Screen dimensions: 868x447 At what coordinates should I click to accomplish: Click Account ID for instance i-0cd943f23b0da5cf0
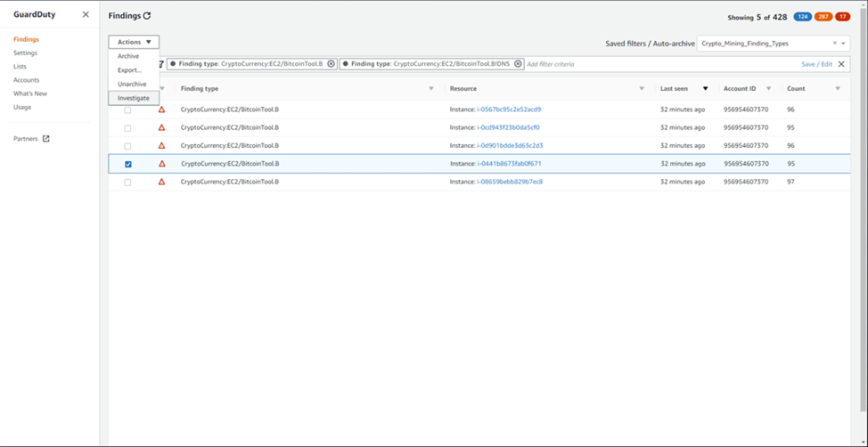coord(746,127)
